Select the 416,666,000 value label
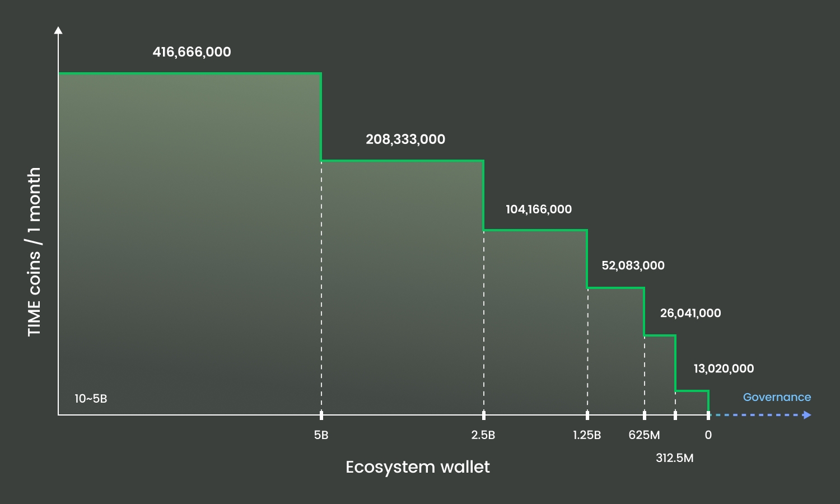Screen dimensions: 840x504 click(x=192, y=52)
